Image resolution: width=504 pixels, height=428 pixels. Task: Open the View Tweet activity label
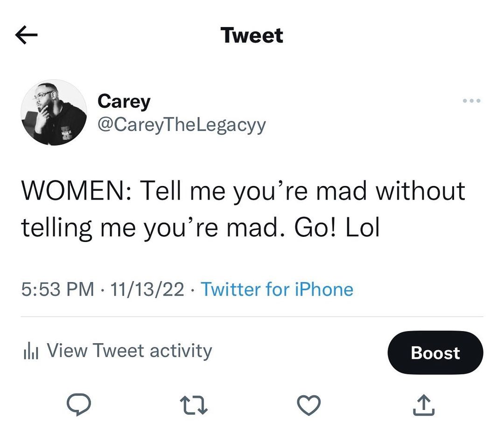(129, 351)
